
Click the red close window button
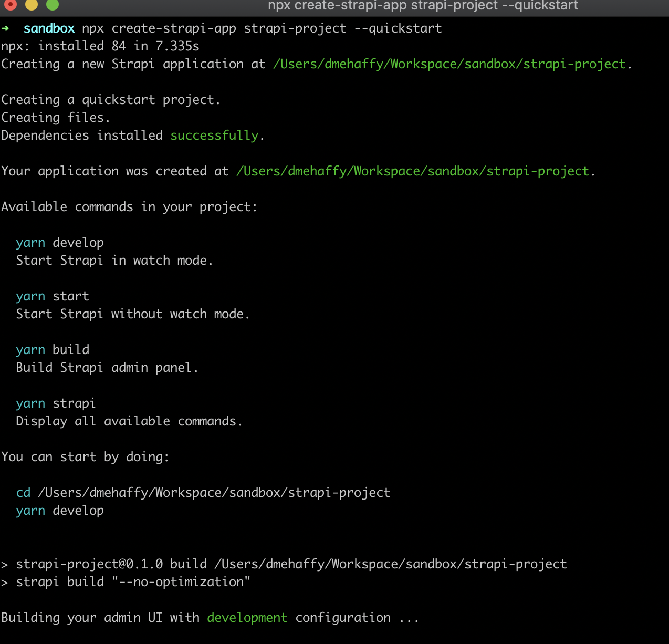point(10,4)
